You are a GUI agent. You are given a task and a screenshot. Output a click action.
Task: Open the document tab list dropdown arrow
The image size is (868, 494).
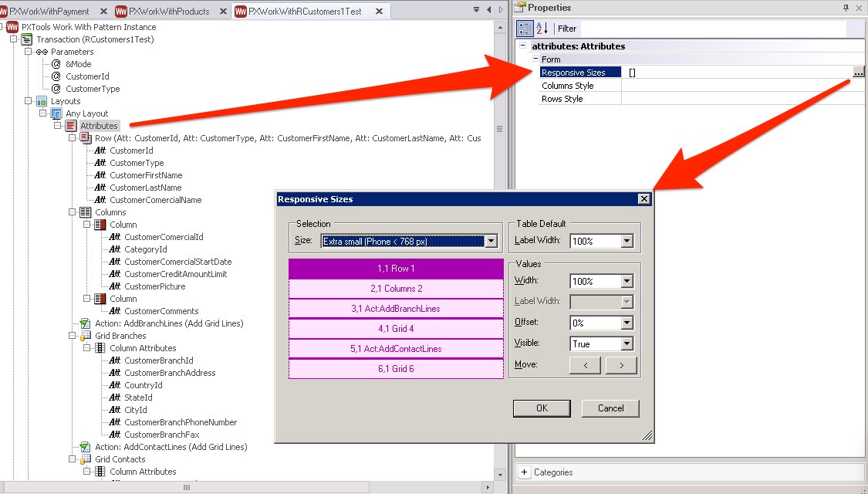click(x=476, y=9)
